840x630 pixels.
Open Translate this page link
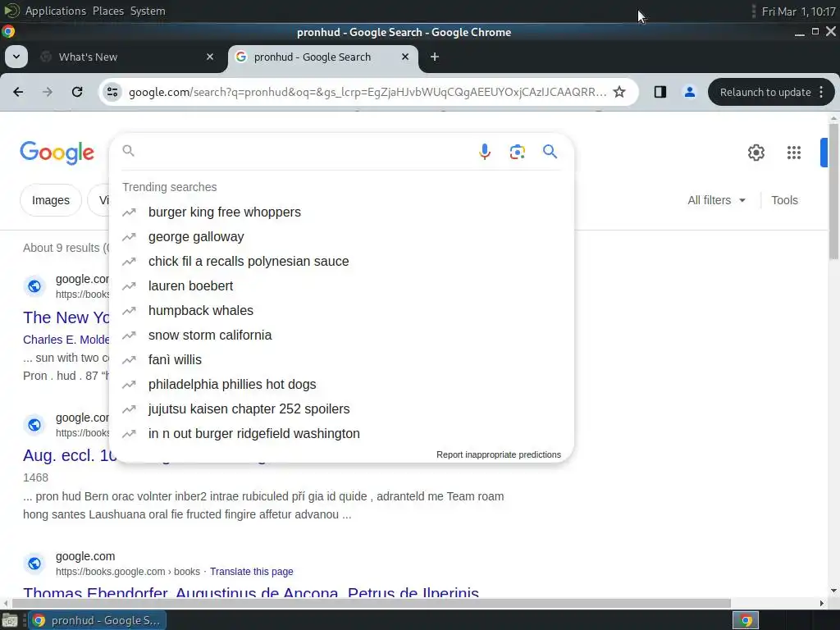251,572
